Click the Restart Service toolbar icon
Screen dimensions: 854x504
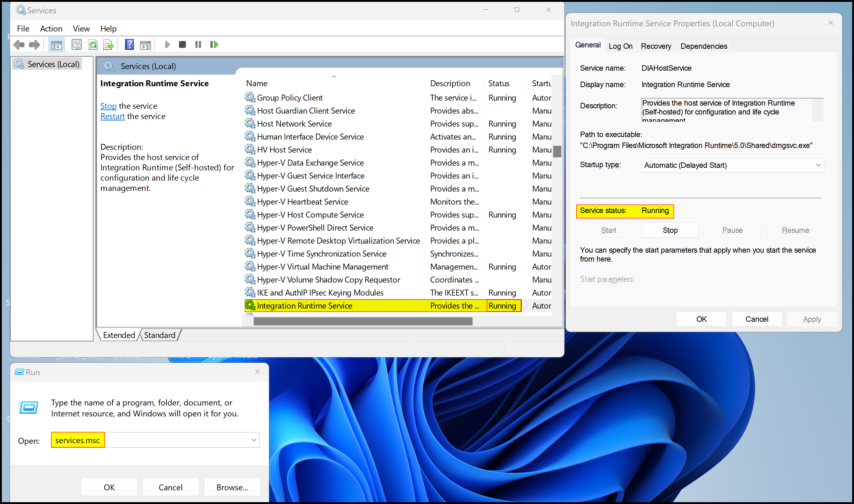[x=214, y=44]
